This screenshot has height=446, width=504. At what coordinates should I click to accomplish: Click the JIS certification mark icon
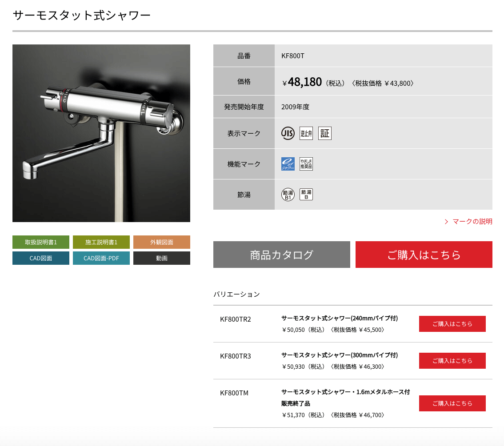[x=288, y=133]
